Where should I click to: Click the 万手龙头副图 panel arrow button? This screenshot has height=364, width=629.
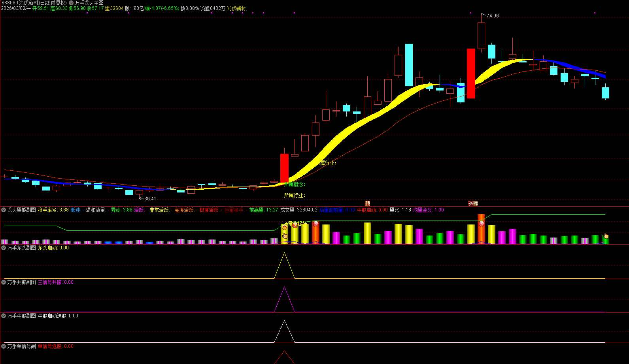[x=4, y=248]
